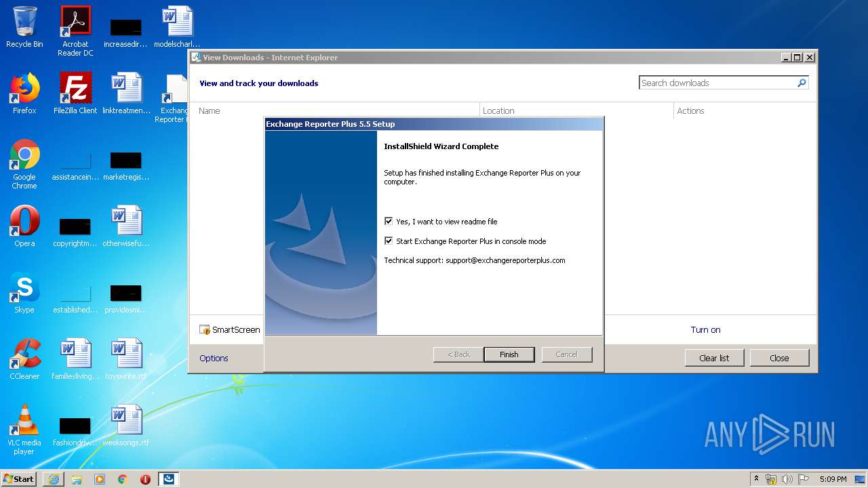Launch Google Chrome desktop shortcut
The image size is (868, 488).
pos(24,164)
